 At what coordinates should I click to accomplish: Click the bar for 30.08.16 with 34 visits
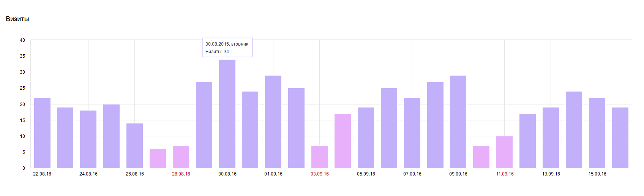click(227, 114)
